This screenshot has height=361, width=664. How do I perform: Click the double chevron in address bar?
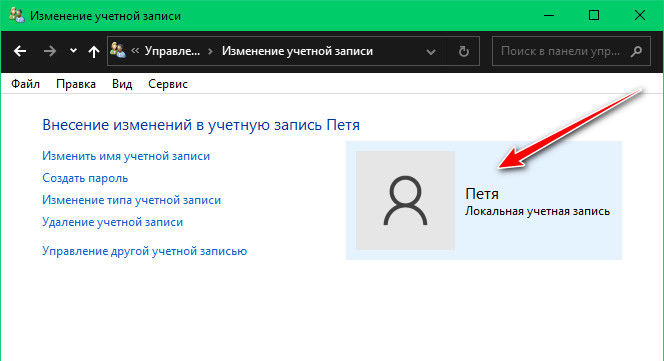[135, 51]
